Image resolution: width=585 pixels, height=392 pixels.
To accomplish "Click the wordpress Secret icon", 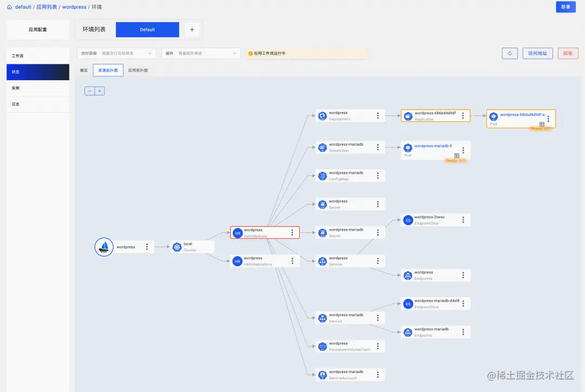I will click(x=322, y=204).
